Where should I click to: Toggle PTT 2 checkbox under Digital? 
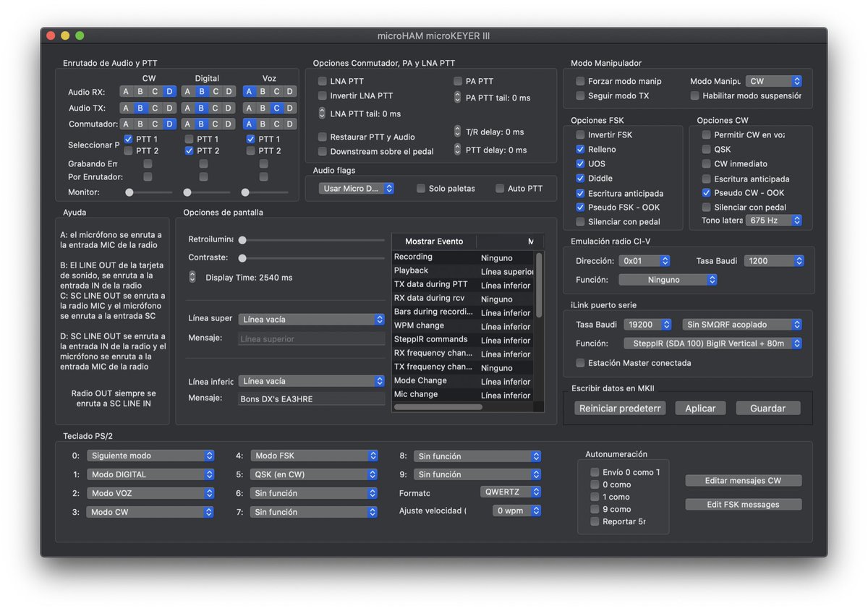click(x=190, y=150)
